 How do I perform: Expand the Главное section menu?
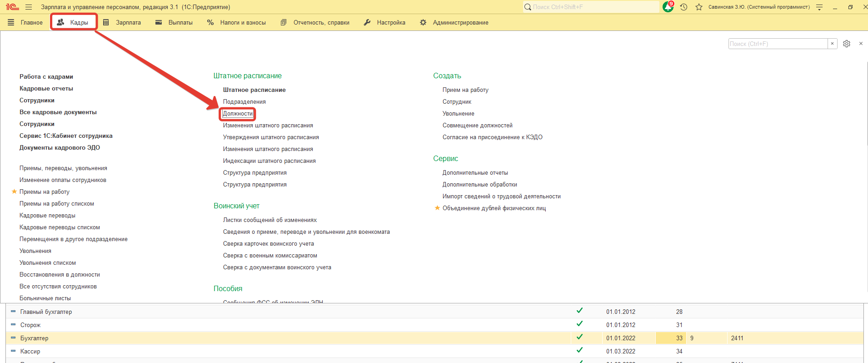(25, 22)
